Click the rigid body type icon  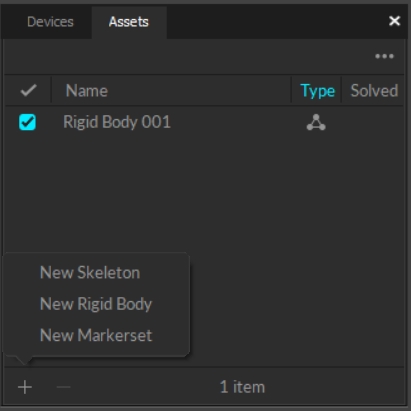(x=316, y=122)
